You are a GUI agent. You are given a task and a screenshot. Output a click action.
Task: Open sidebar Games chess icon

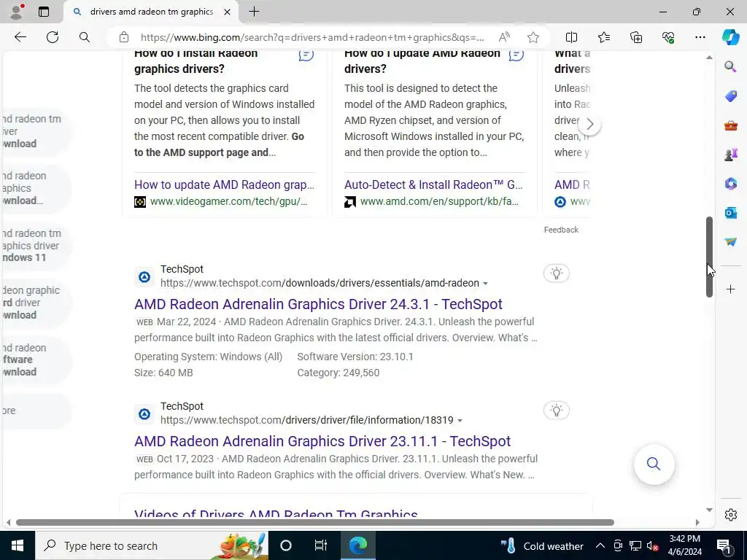coord(730,155)
